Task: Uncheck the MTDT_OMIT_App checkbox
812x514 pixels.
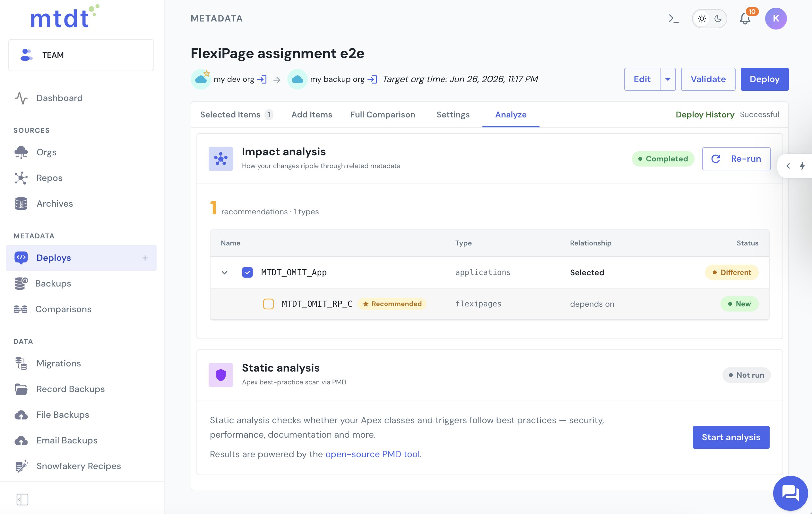Action: click(x=247, y=272)
